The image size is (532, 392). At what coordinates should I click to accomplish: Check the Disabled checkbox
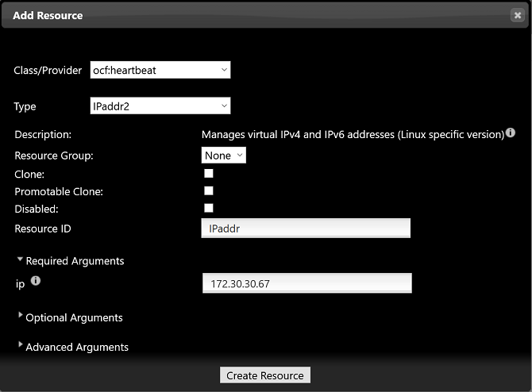point(209,208)
